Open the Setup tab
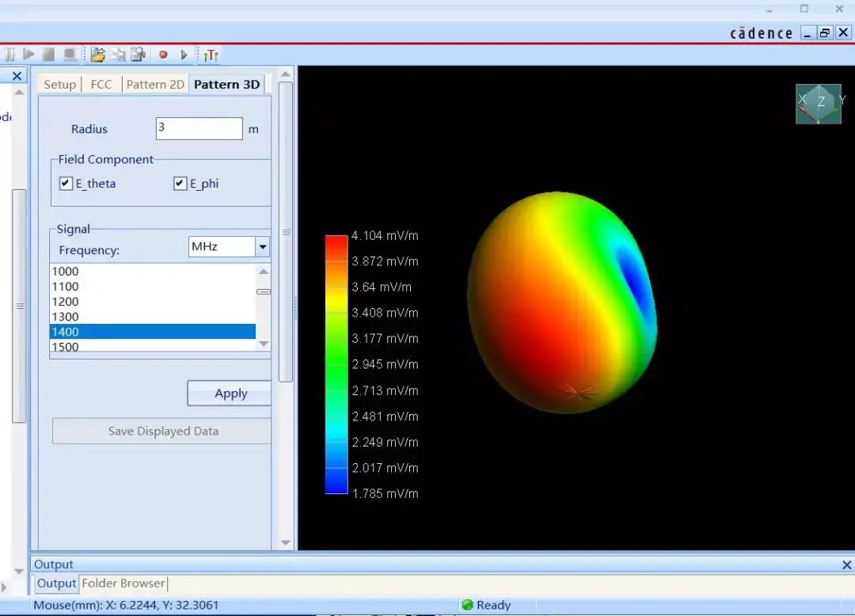This screenshot has height=616, width=855. 60,85
